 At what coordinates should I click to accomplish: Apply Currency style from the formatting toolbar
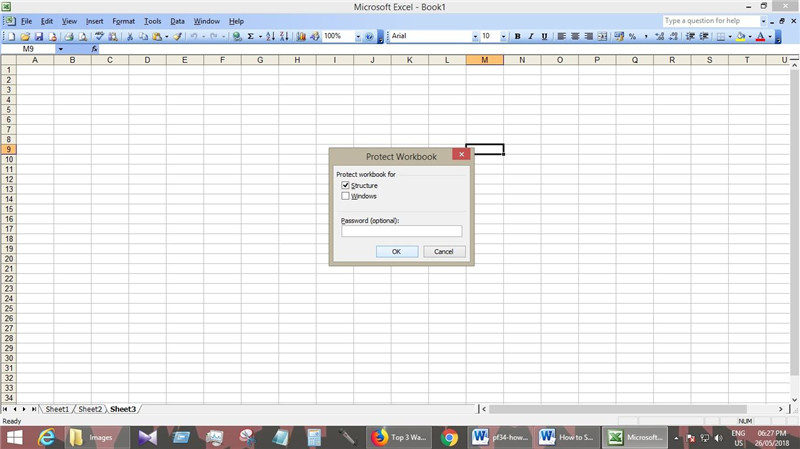[619, 36]
